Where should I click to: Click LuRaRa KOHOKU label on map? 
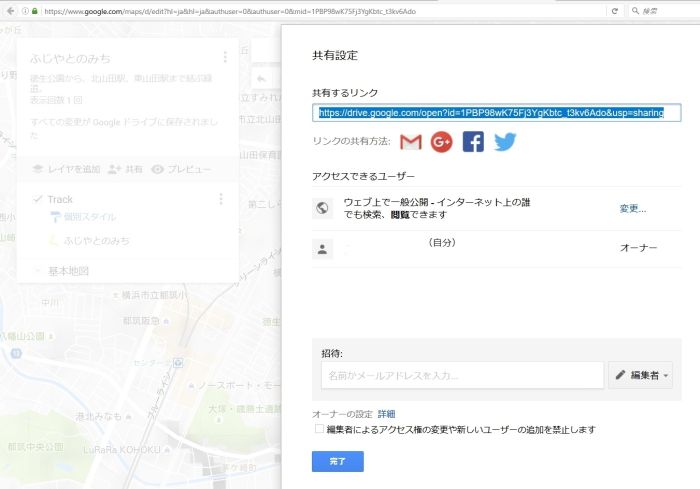[x=122, y=450]
